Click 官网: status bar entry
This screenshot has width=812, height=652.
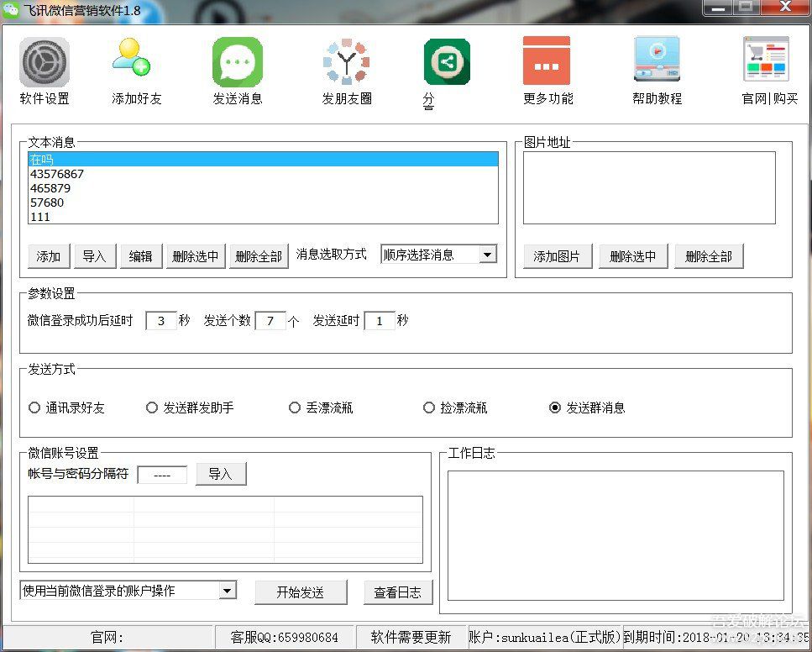click(107, 637)
